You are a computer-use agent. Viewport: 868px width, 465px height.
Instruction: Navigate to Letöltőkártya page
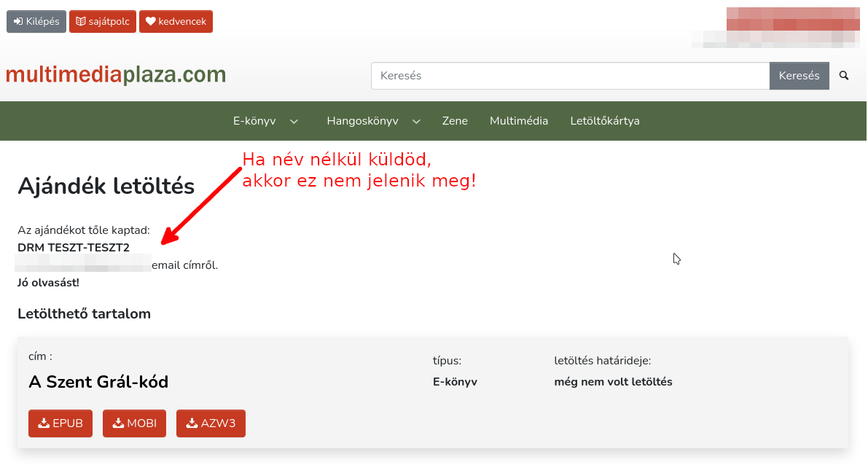point(605,121)
